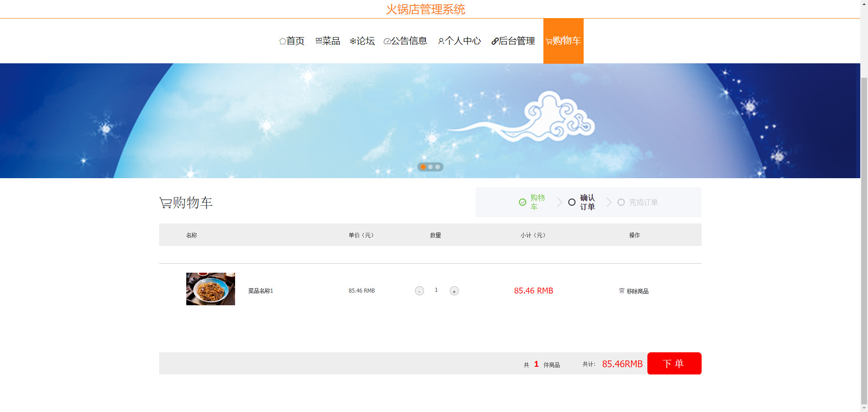The image size is (868, 412).
Task: Click the quantity value 1 field
Action: [436, 290]
